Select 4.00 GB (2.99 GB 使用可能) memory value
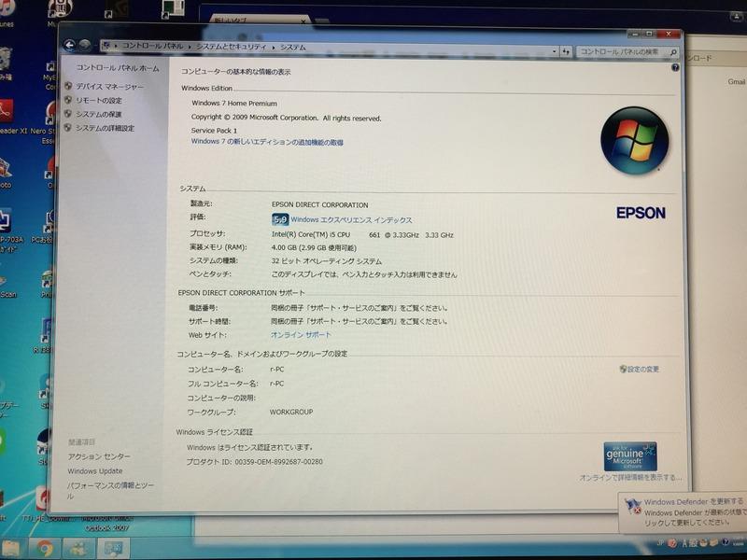The width and height of the screenshot is (747, 560). 314,247
